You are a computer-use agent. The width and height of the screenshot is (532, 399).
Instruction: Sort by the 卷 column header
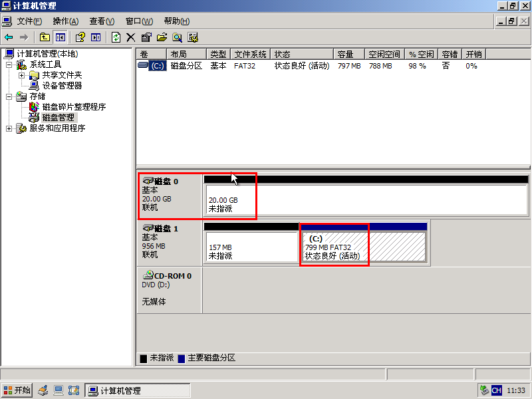pyautogui.click(x=152, y=55)
